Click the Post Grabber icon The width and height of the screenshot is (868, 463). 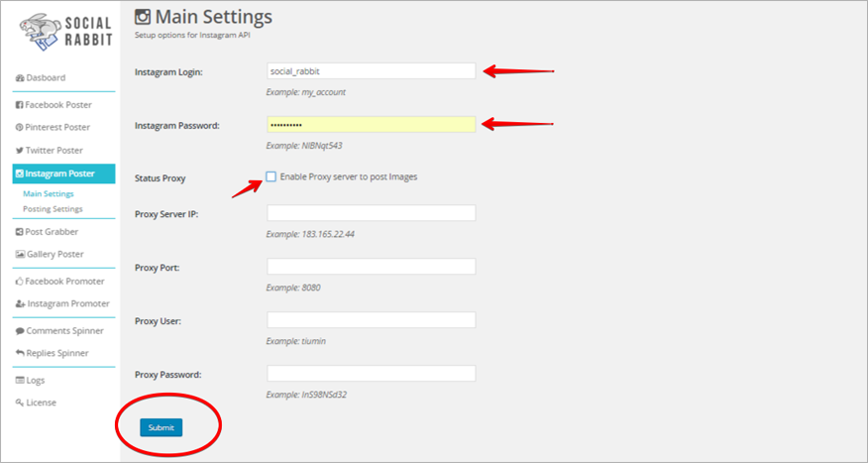[x=20, y=232]
